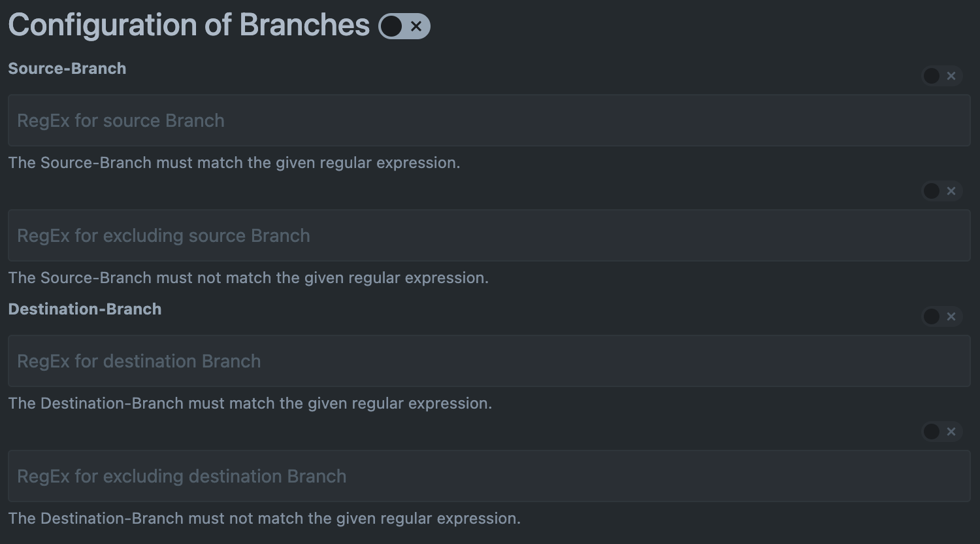
Task: Click the Source-Branch must match helper text
Action: (233, 163)
